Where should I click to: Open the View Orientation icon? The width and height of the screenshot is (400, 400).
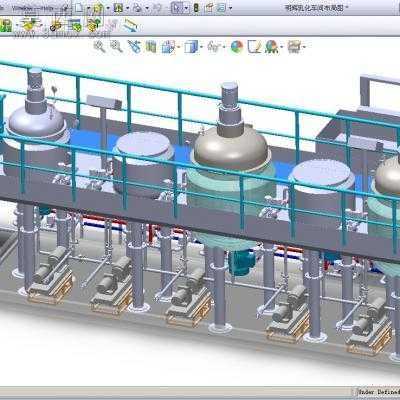(x=168, y=47)
